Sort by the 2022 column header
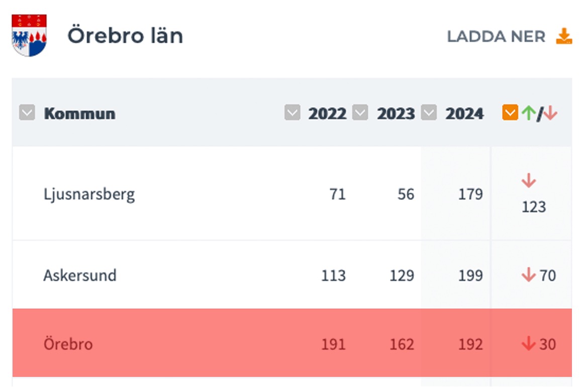The width and height of the screenshot is (588, 392). point(327,114)
